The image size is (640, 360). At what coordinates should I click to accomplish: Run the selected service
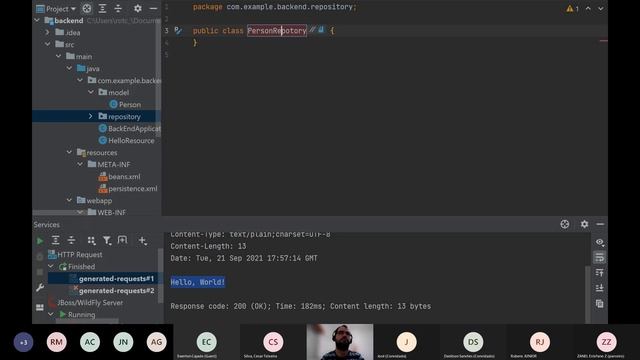[x=40, y=241]
